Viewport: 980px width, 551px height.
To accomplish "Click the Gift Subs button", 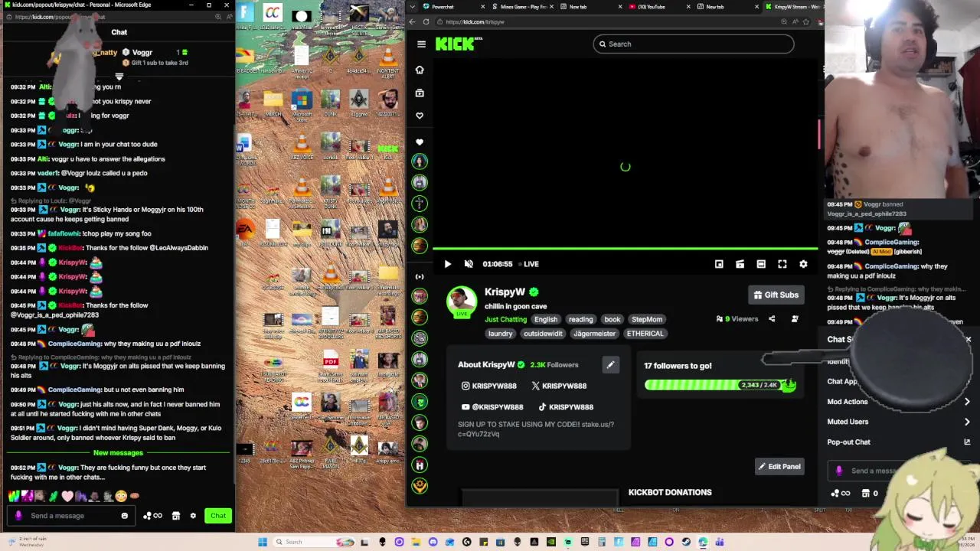I will coord(776,295).
